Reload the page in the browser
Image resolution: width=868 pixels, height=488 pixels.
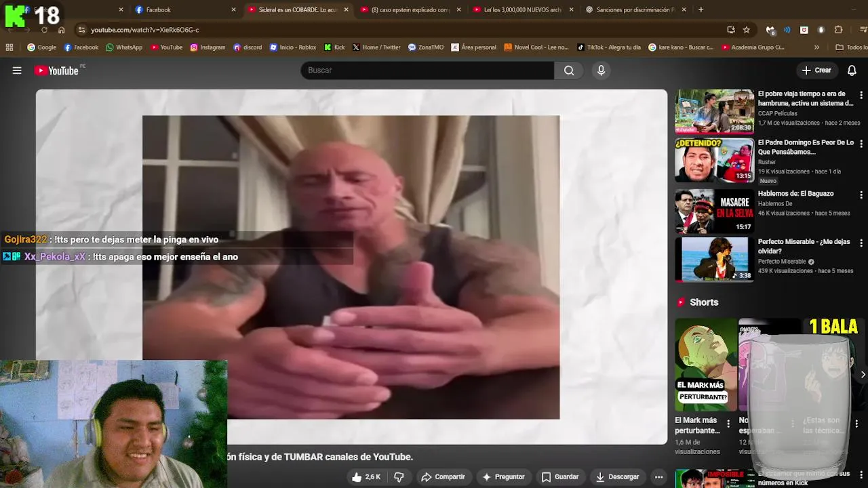(44, 30)
